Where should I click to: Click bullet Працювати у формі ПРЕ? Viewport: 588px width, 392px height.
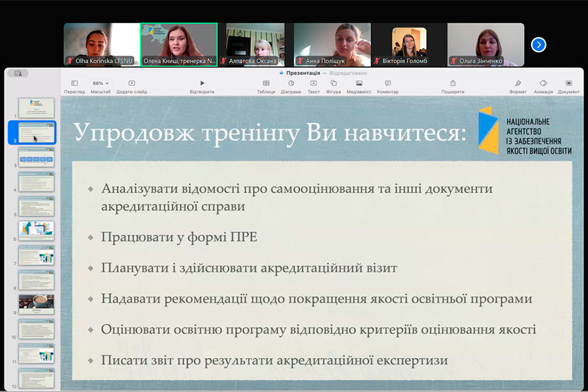pos(179,237)
